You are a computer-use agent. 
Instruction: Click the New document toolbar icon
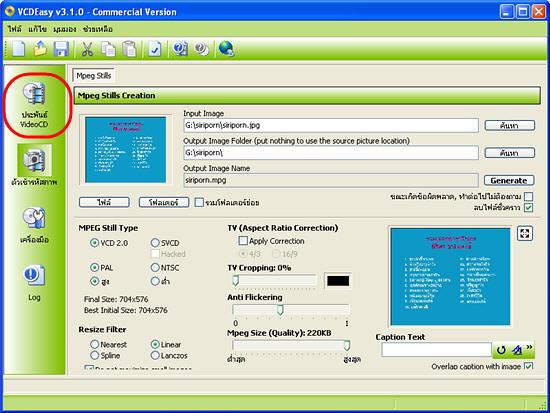(x=19, y=49)
